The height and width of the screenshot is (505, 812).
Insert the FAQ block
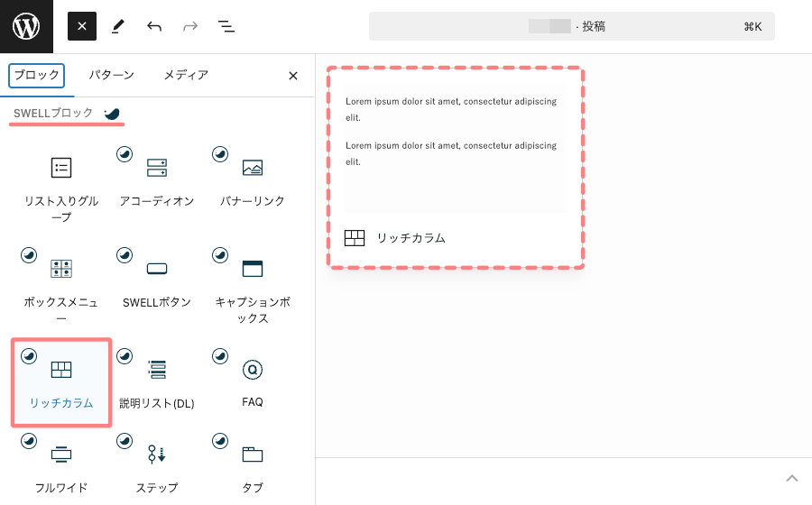pyautogui.click(x=253, y=381)
